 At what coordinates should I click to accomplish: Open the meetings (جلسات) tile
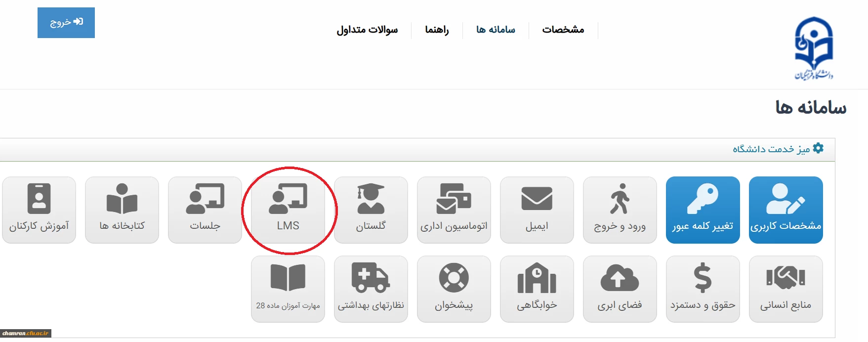pyautogui.click(x=205, y=210)
